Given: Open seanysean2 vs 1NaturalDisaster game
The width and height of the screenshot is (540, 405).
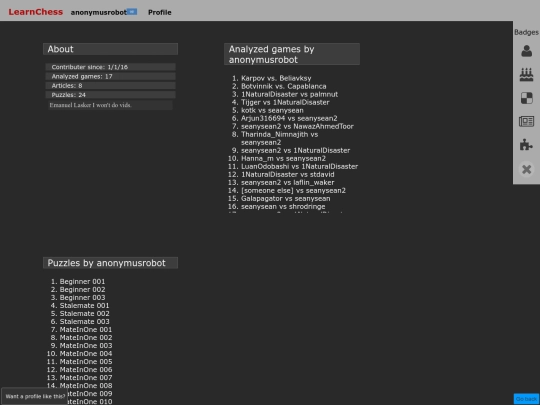Looking at the screenshot, I should pyautogui.click(x=295, y=150).
